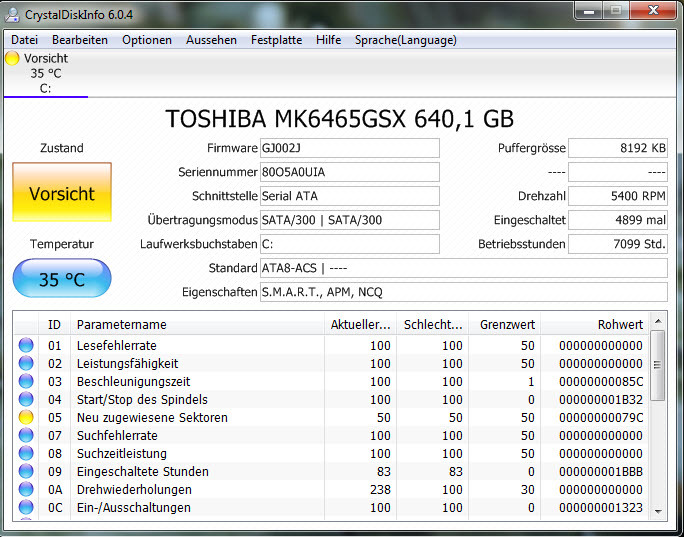This screenshot has width=684, height=537.
Task: Click raw value 000000001BBB
Action: click(601, 472)
